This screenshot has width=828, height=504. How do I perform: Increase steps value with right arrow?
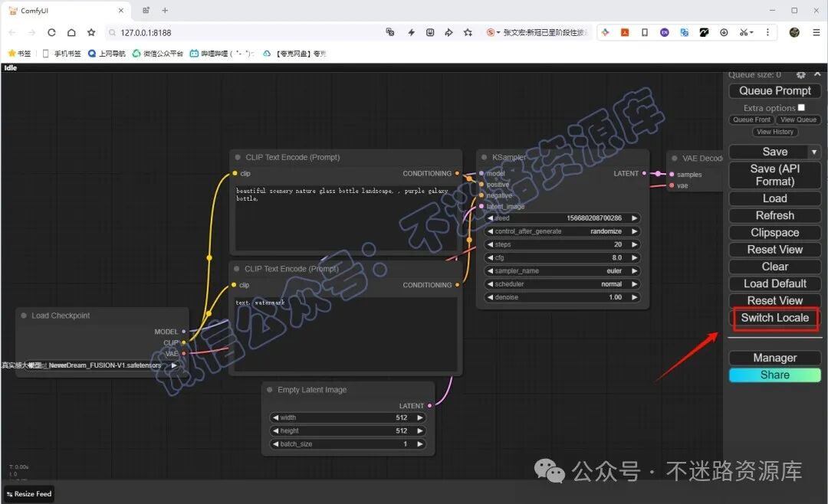coord(634,244)
